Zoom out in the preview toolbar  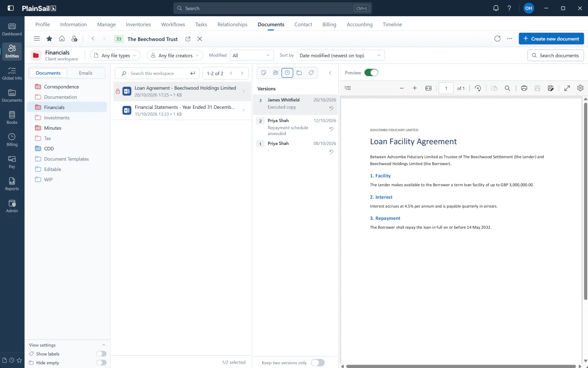402,88
